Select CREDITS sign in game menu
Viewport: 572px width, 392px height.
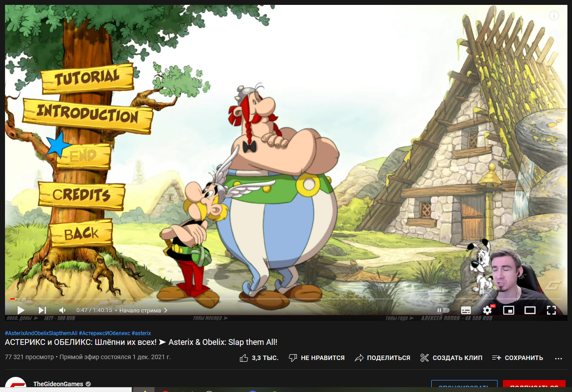81,195
